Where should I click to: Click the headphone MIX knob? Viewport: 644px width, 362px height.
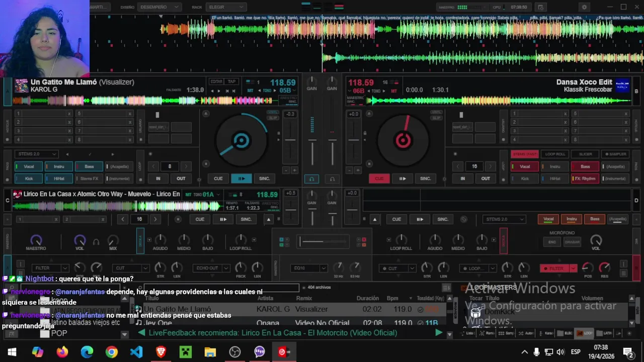[113, 240]
